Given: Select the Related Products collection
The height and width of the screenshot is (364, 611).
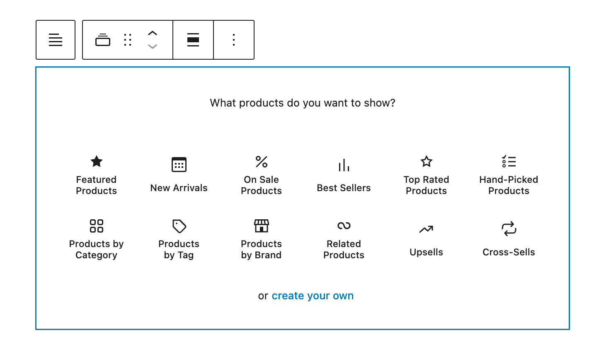Looking at the screenshot, I should point(344,238).
